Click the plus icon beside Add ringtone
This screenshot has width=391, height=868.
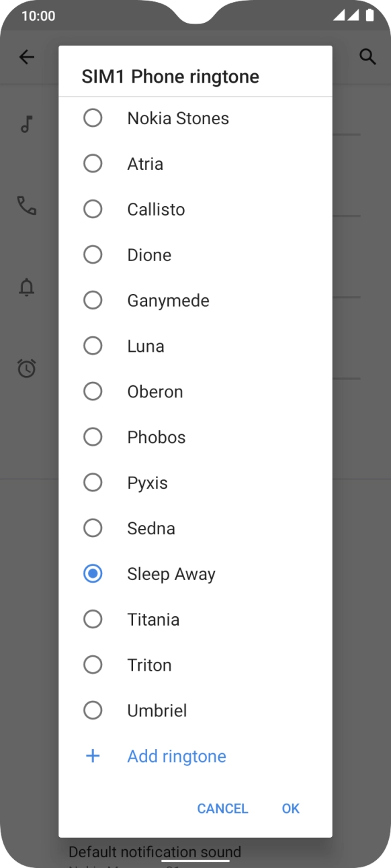[93, 756]
